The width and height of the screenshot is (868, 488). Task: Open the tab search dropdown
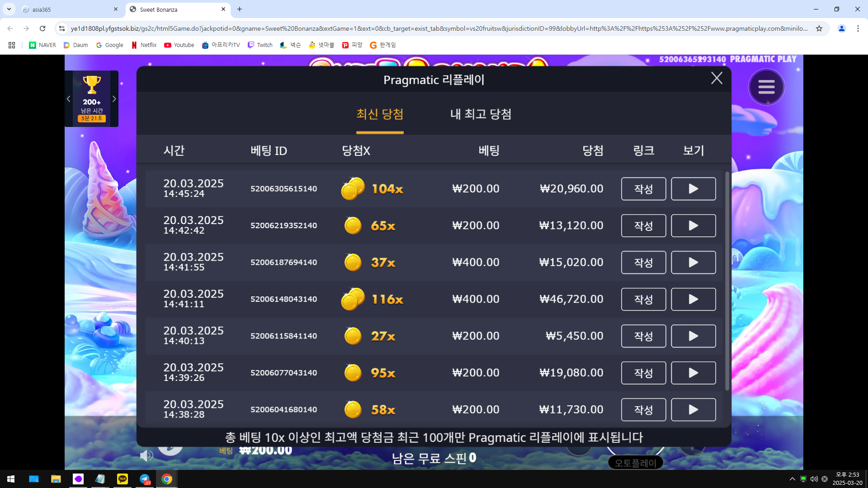(9, 9)
